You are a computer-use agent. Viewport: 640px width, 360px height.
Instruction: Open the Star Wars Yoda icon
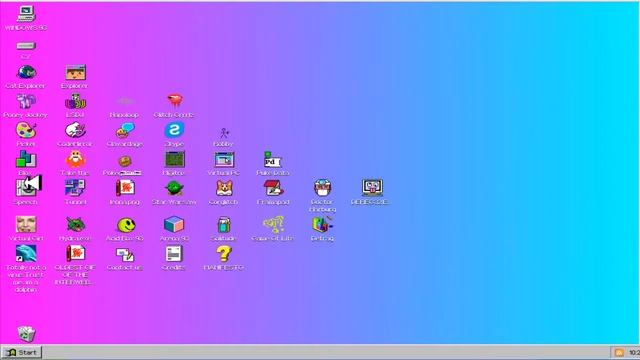pos(175,188)
